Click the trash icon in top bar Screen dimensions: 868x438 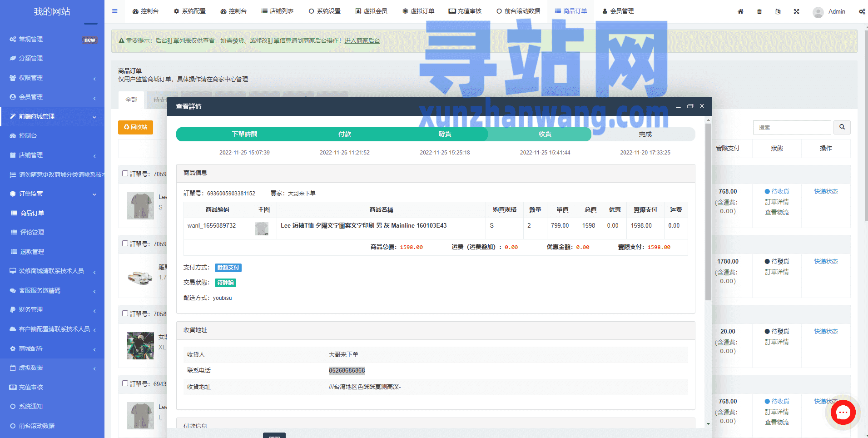[x=759, y=11]
